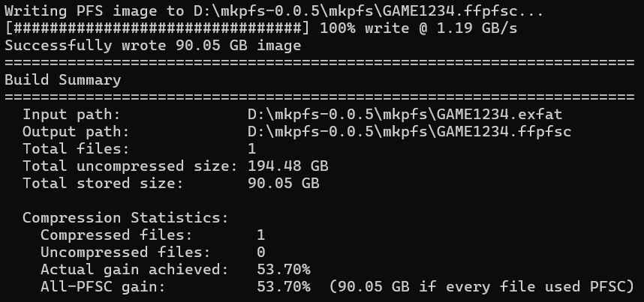644x302 pixels.
Task: Click the Successfully wrote 90.05 GB image line
Action: pos(153,46)
